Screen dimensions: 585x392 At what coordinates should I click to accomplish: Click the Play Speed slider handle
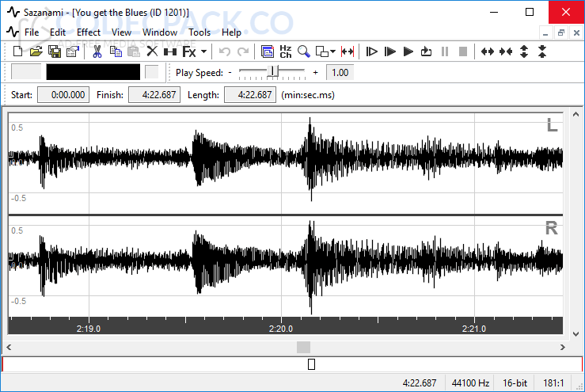click(273, 71)
